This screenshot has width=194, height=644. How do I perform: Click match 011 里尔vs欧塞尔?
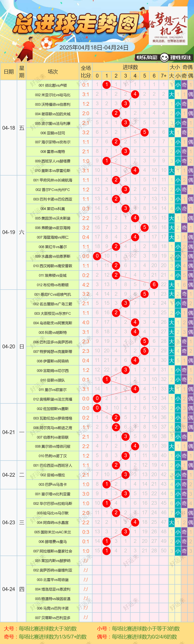pyautogui.click(x=53, y=390)
